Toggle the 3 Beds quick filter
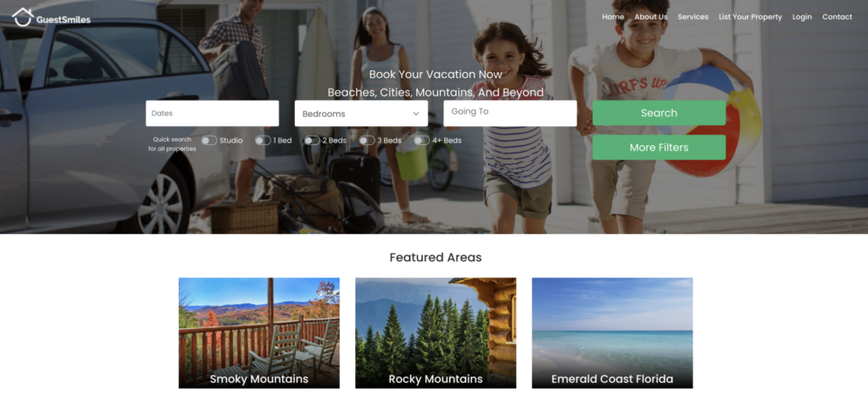Image resolution: width=868 pixels, height=406 pixels. click(367, 141)
